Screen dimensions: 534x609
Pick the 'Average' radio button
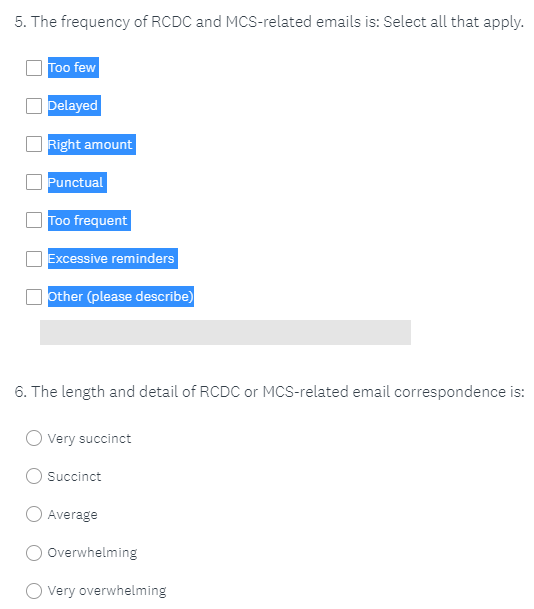click(x=34, y=514)
